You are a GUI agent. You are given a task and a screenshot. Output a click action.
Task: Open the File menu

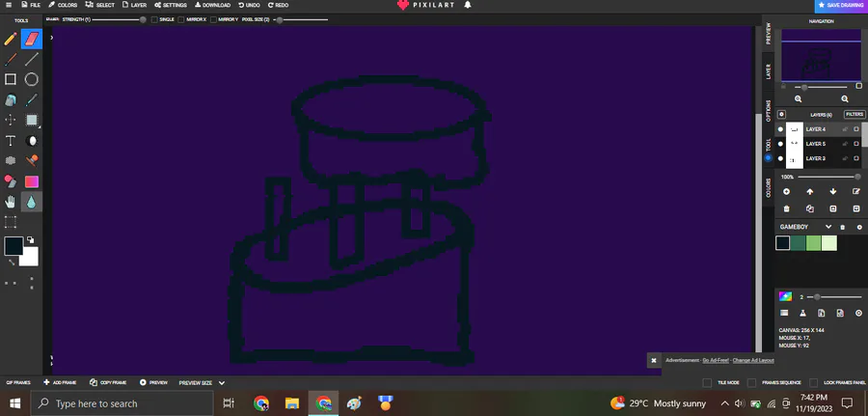[x=31, y=5]
